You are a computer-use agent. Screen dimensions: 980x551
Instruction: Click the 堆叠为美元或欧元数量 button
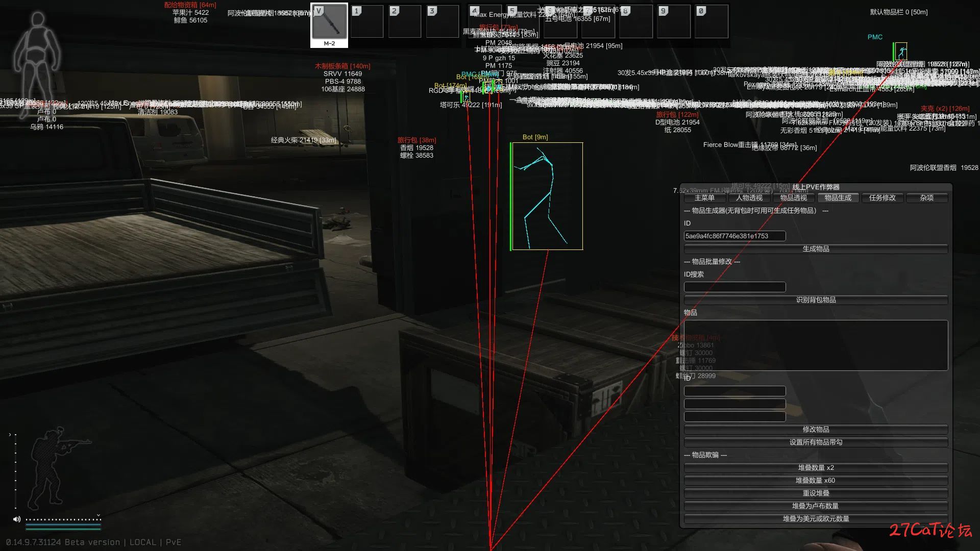coord(816,519)
